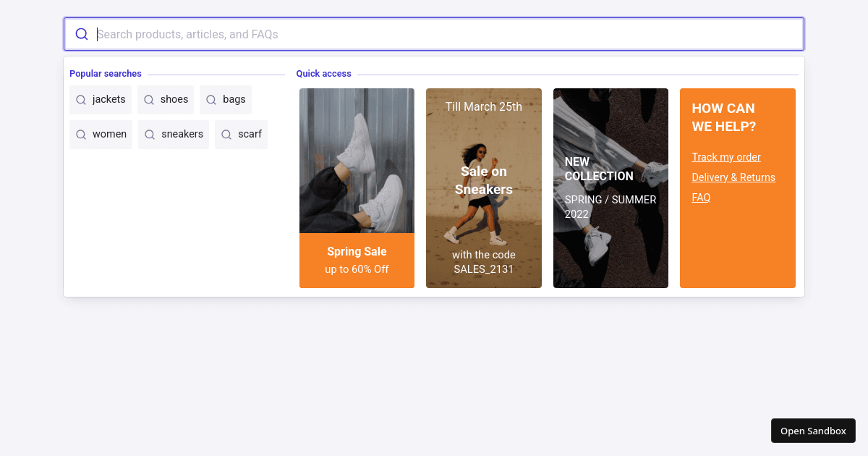The image size is (868, 456).
Task: Select the shoes popular search
Action: 166,99
